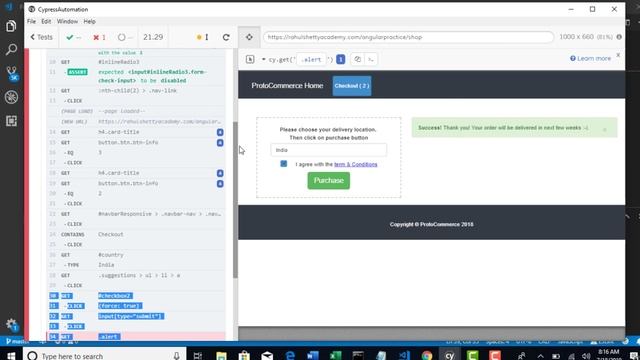The height and width of the screenshot is (360, 640).
Task: Open Chrome from the taskbar
Action: (427, 356)
